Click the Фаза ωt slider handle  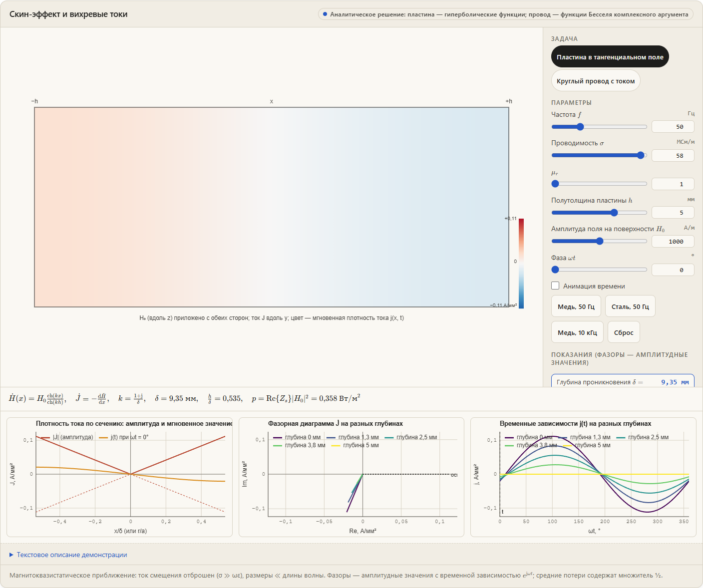[555, 270]
